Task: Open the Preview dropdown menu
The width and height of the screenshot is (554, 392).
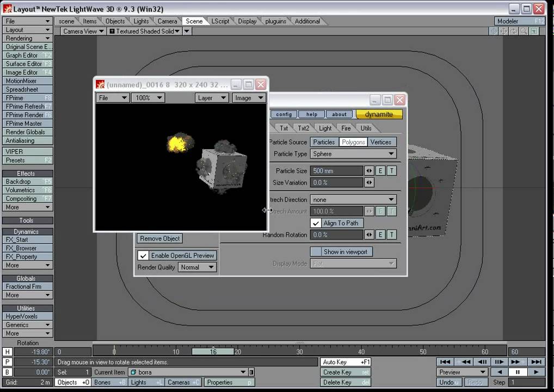Action: tap(462, 372)
